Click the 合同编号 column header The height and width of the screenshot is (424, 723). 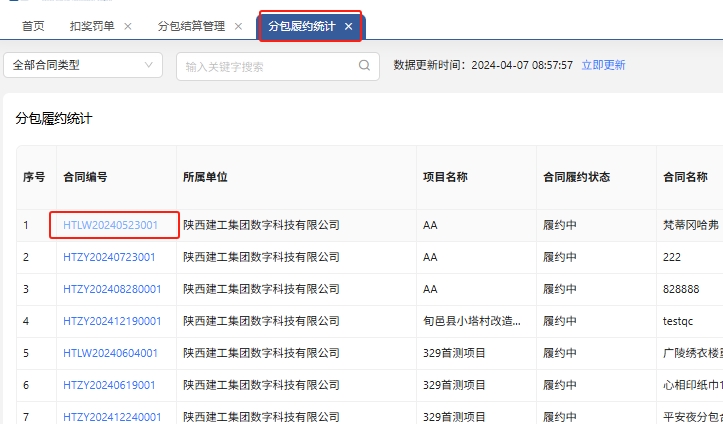point(85,177)
